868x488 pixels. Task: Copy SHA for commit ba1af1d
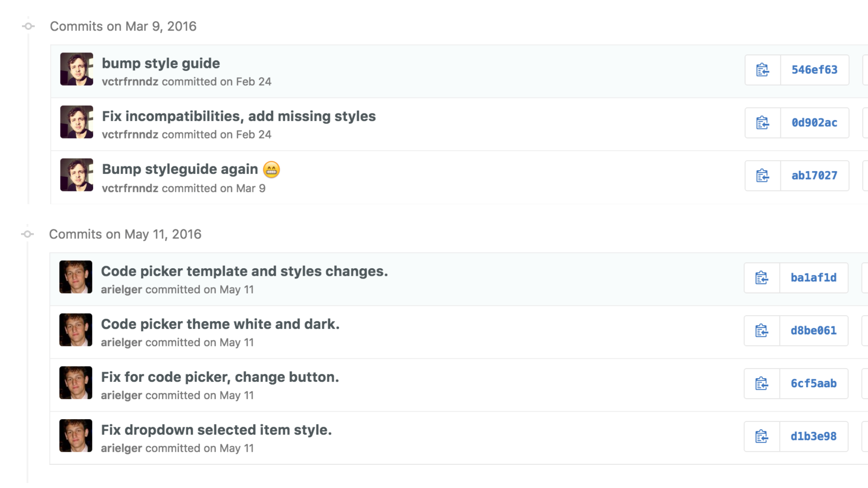(762, 278)
